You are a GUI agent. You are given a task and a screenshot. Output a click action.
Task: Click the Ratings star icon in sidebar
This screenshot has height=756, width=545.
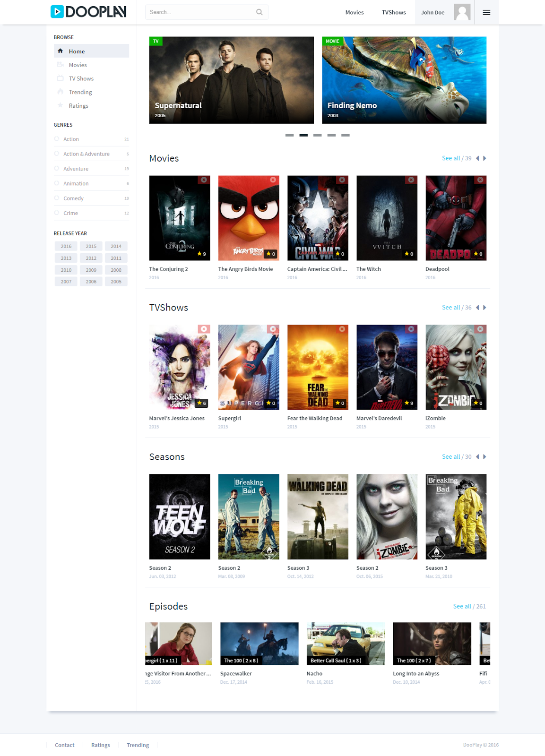point(61,105)
